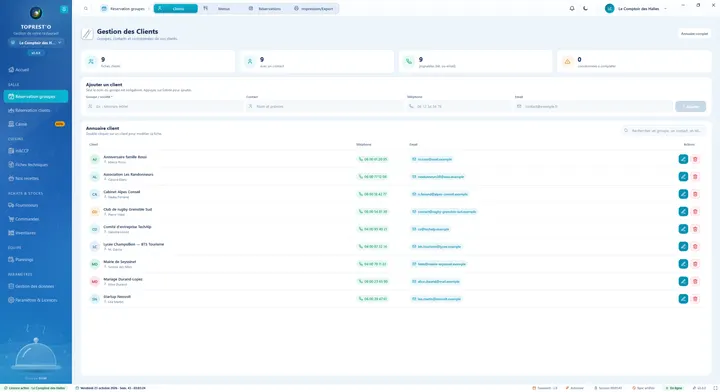Open Le Comptoir des Halles account menu

coord(637,9)
